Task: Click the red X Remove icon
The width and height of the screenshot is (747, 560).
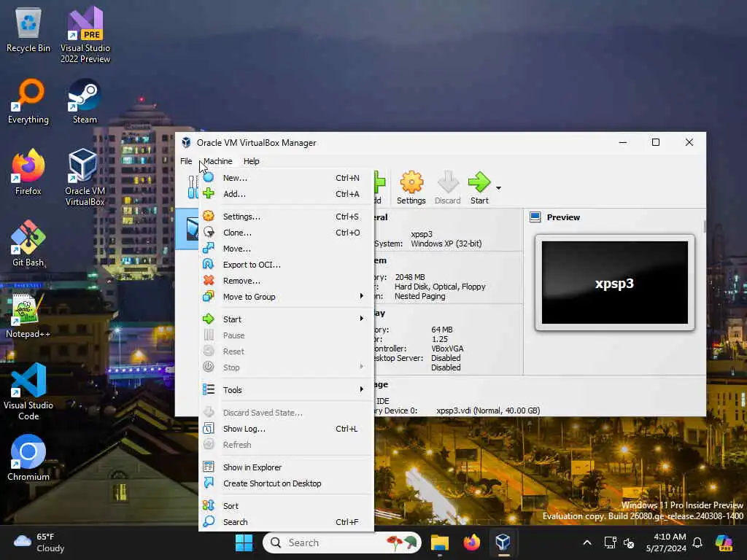Action: (x=208, y=281)
